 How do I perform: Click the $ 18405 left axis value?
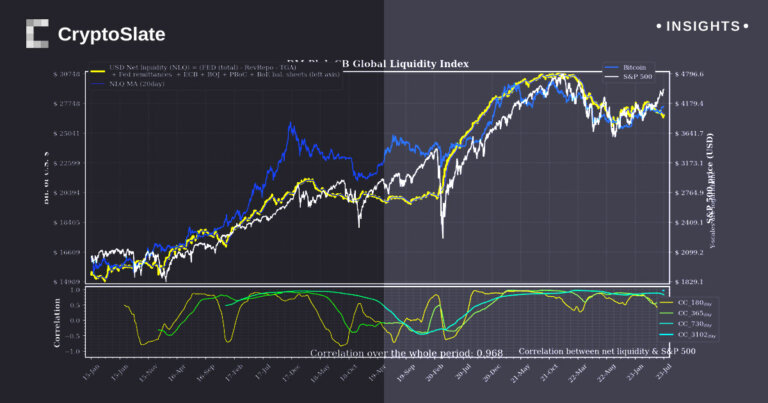coord(67,222)
